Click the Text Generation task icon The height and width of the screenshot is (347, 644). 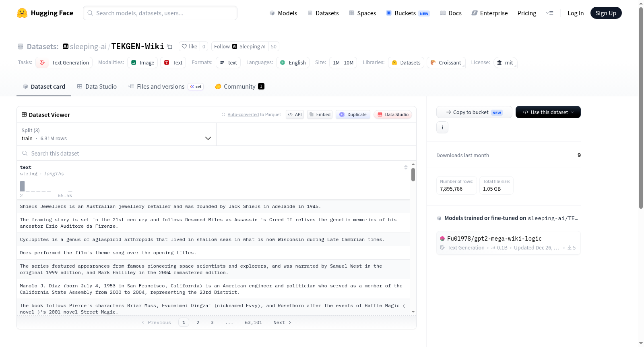click(x=42, y=62)
